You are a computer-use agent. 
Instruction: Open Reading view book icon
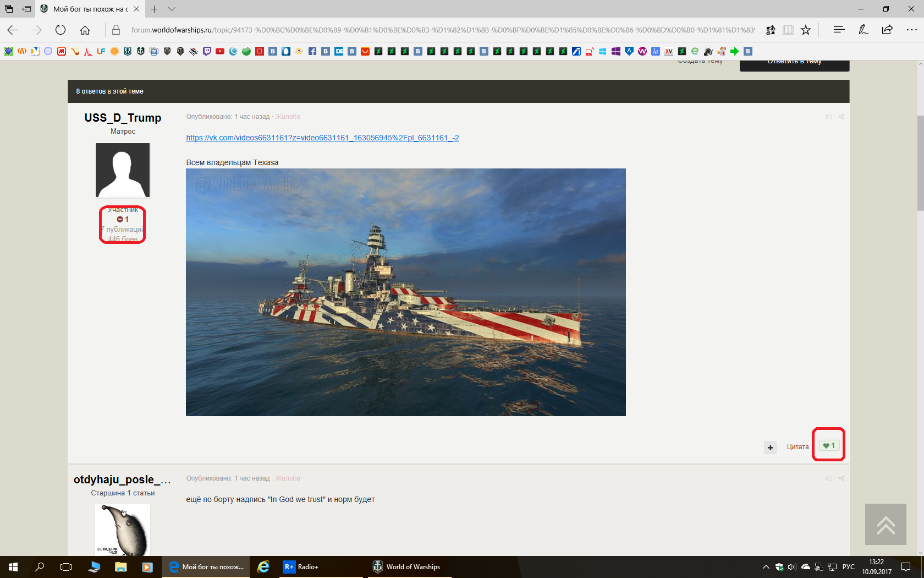coord(788,30)
